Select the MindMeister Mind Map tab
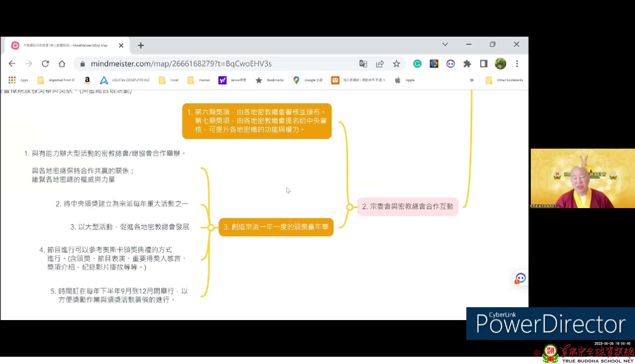 (65, 45)
